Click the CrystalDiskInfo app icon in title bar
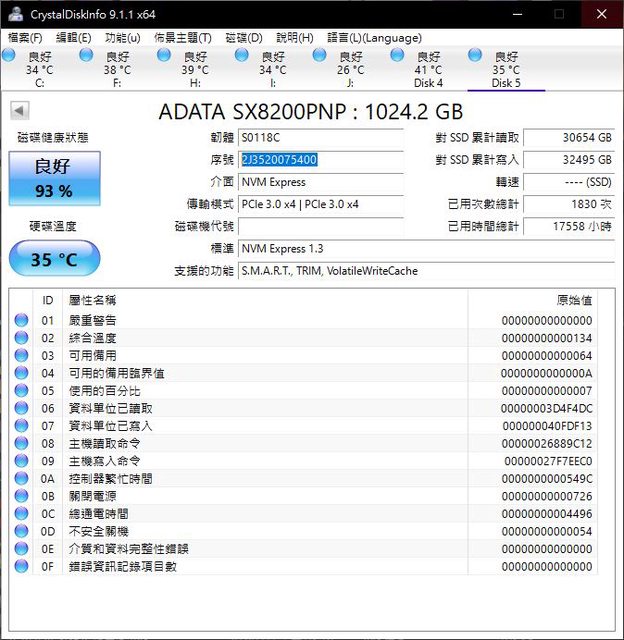This screenshot has height=640, width=624. [14, 14]
